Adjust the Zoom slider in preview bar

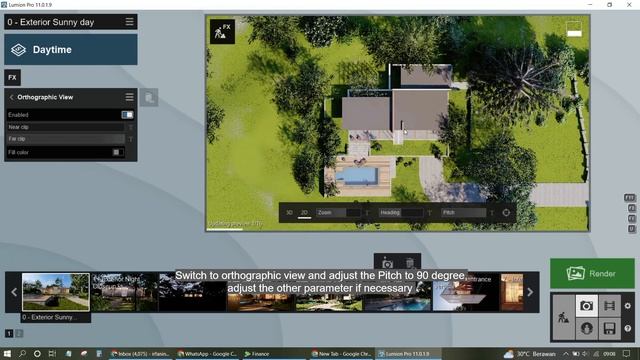(x=339, y=213)
